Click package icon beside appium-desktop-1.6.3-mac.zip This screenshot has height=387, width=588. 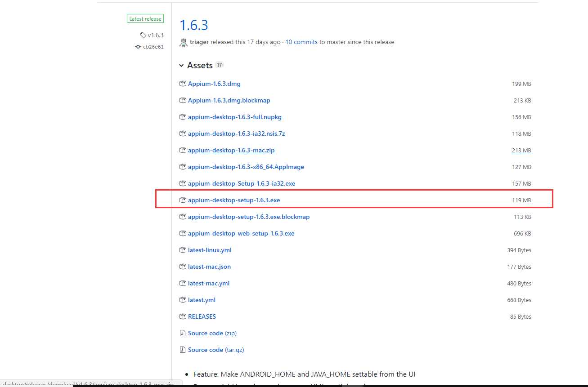point(183,151)
